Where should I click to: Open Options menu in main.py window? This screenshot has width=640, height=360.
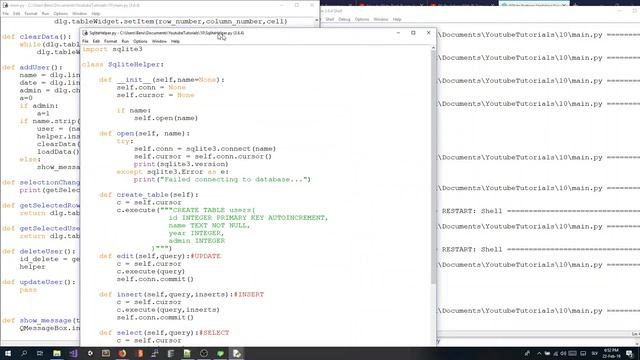(60, 13)
